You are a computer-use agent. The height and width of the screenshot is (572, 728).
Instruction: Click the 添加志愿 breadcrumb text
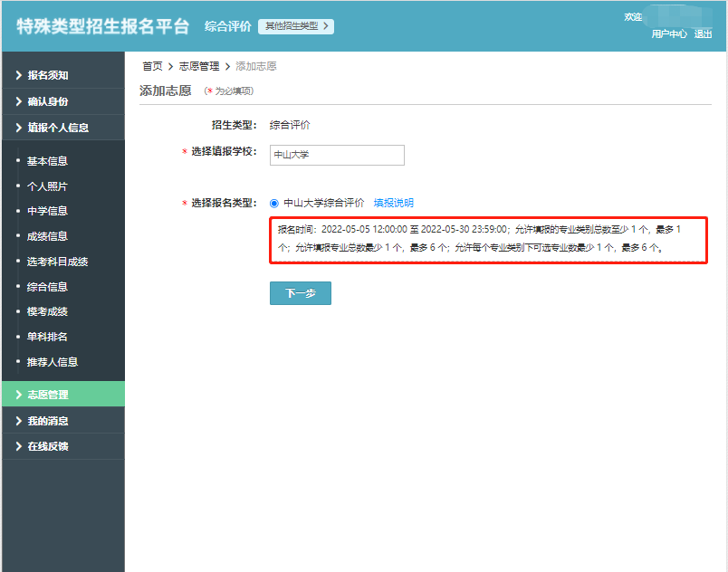[256, 66]
